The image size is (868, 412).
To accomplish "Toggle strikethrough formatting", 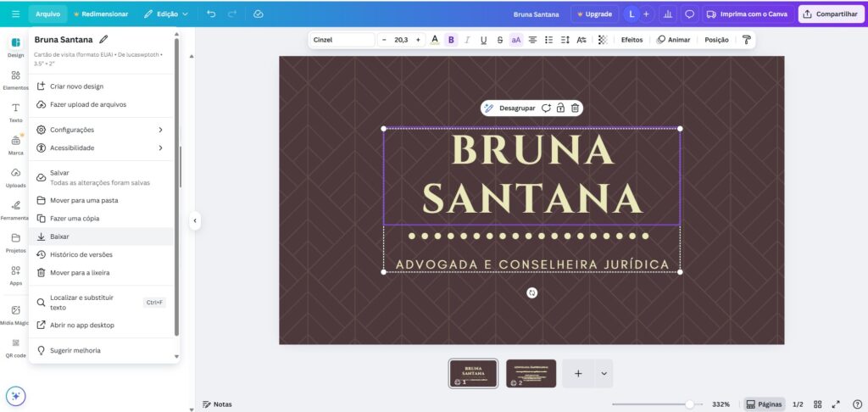I will [500, 40].
